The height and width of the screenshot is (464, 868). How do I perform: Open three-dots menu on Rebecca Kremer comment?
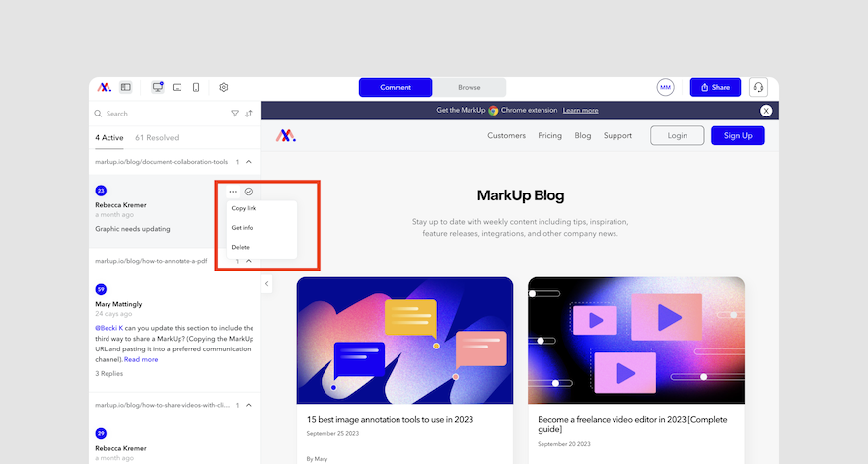233,192
